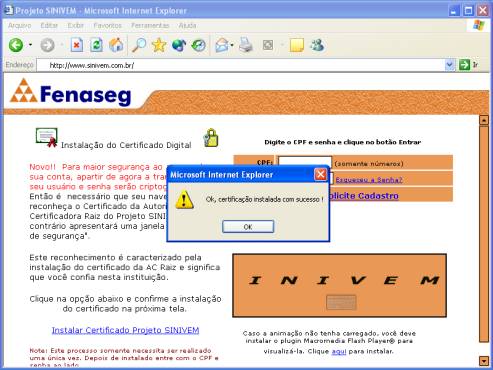
Task: Close the Microsoft Internet Explorer dialog
Action: point(320,175)
